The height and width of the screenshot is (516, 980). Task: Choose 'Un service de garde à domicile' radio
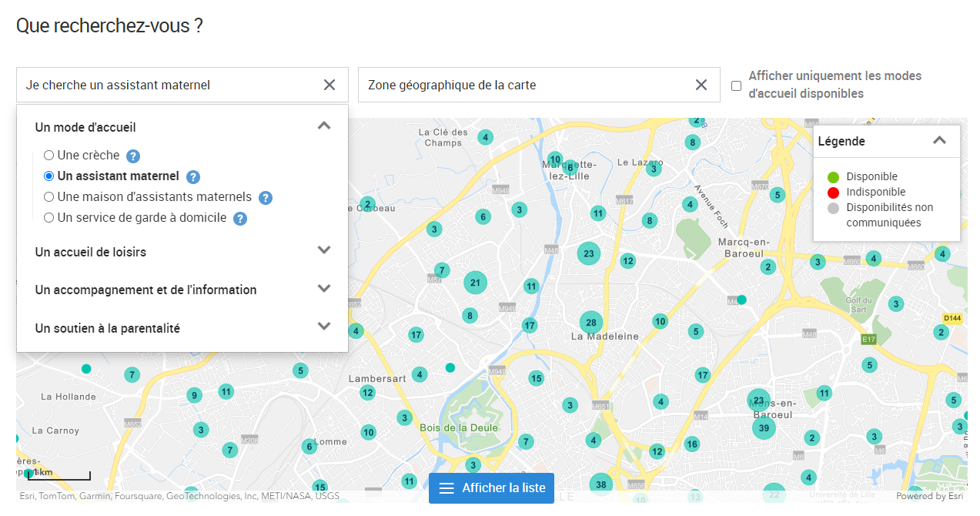point(49,218)
